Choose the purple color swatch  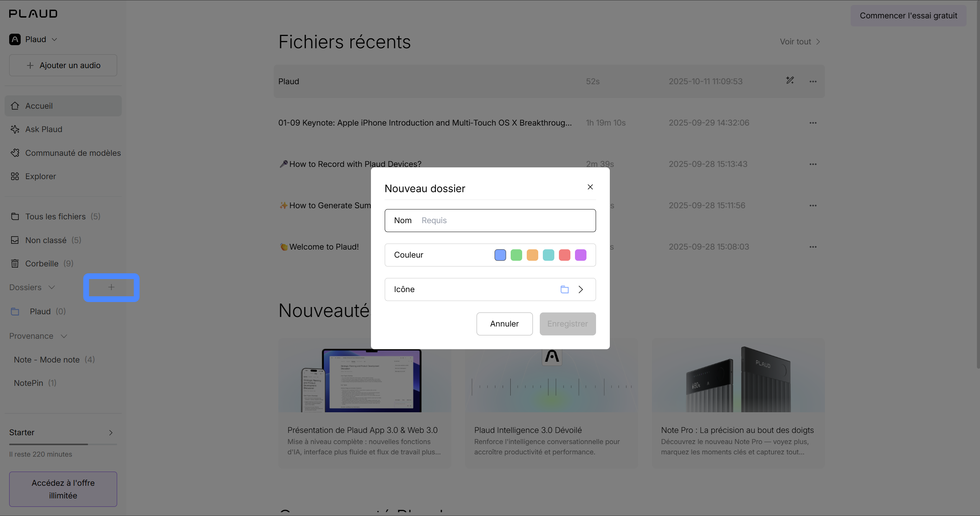tap(580, 255)
